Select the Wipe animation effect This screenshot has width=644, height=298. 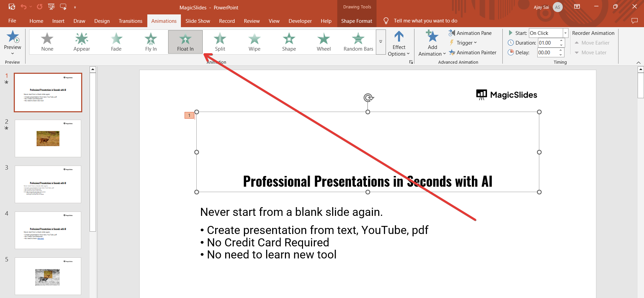(254, 42)
